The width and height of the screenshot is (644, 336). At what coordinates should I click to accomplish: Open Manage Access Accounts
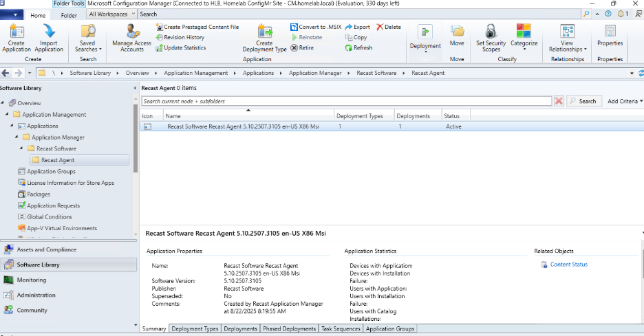coord(131,38)
